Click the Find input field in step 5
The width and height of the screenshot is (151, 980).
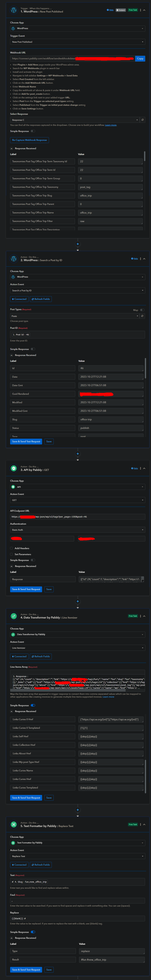[x=77, y=900]
